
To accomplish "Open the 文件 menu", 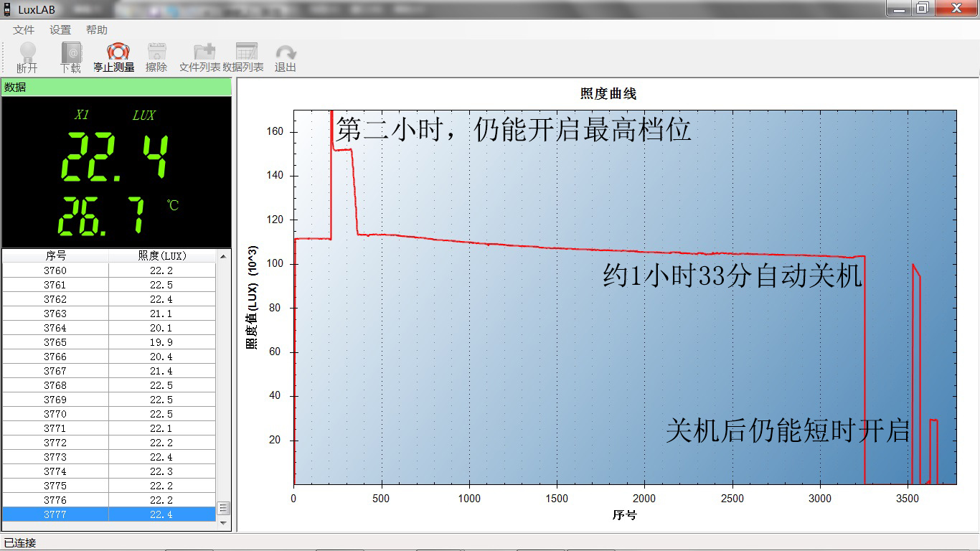I will (x=23, y=29).
